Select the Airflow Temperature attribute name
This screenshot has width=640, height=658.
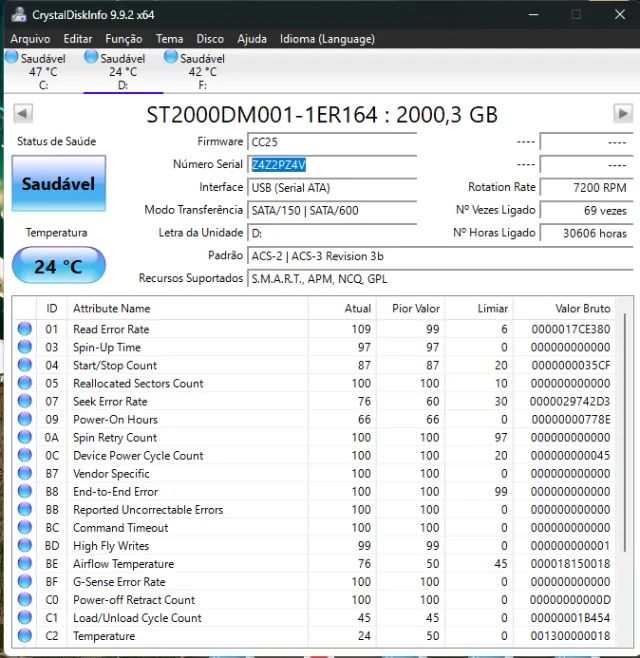123,564
